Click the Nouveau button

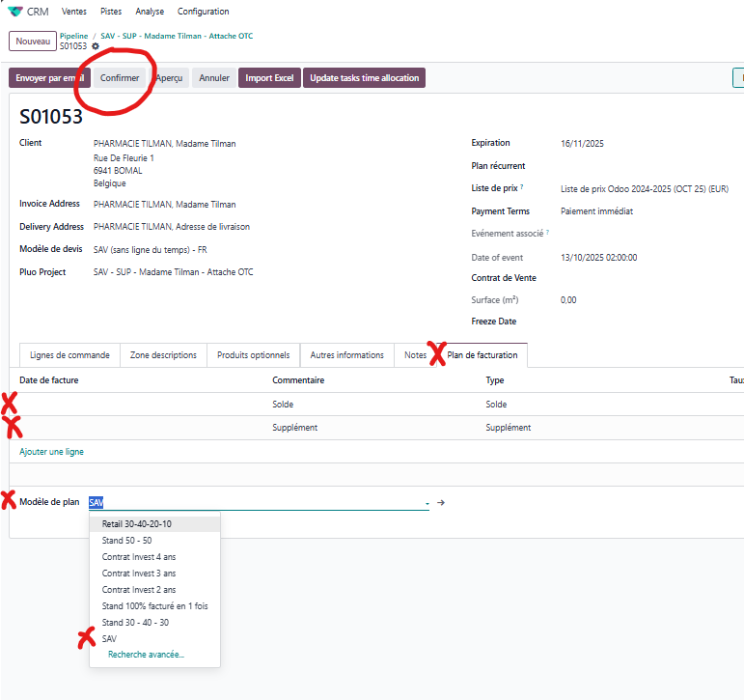pos(32,41)
